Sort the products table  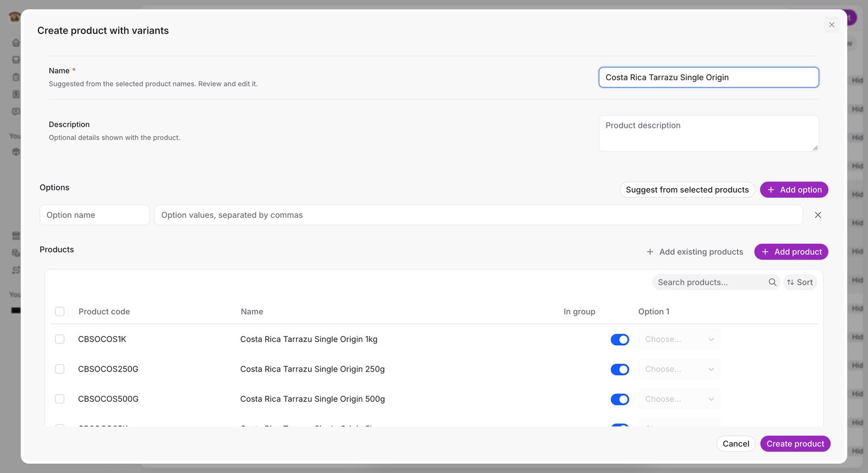(x=800, y=282)
